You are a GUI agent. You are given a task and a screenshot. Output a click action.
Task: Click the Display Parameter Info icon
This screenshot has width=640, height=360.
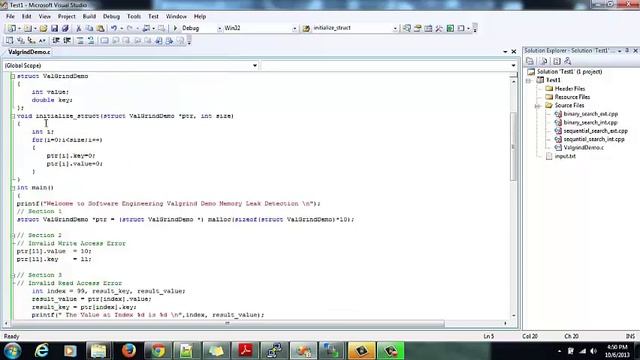[x=20, y=40]
